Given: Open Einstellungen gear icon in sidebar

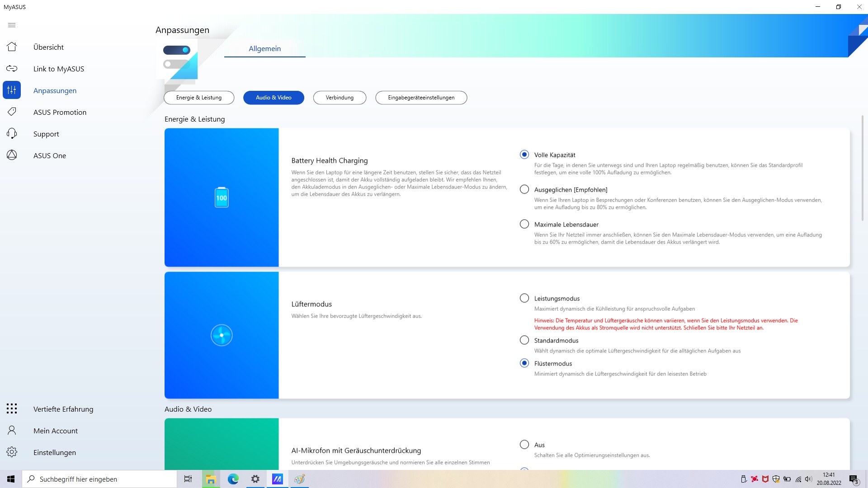Looking at the screenshot, I should 12,452.
